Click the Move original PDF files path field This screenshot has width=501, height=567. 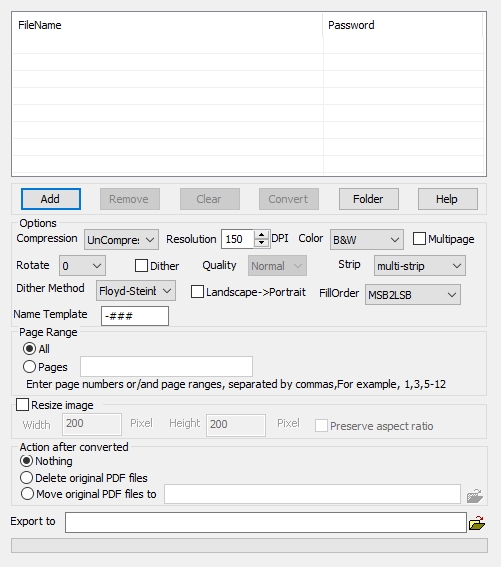[x=312, y=494]
